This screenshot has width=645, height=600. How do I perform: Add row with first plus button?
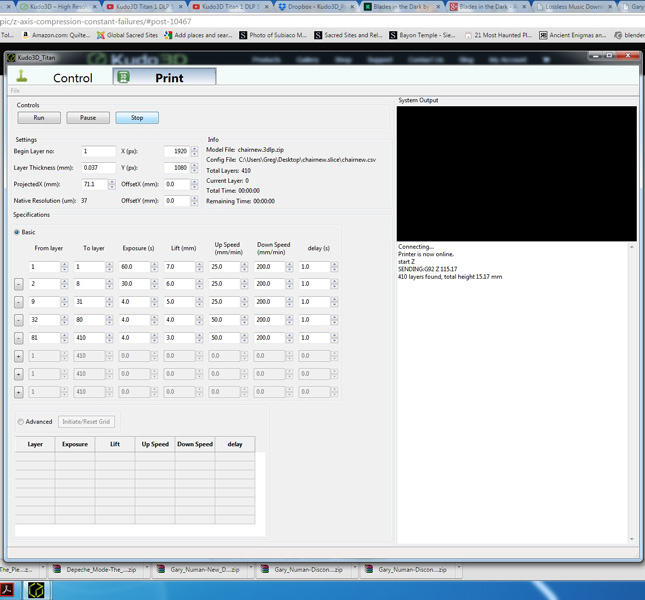19,356
